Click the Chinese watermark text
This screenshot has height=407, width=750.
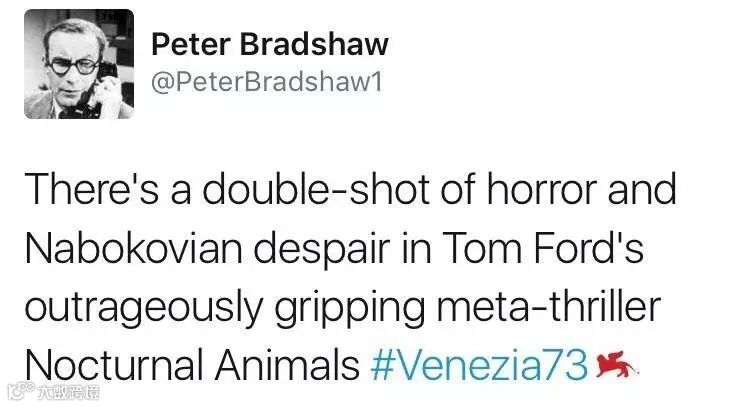(x=69, y=393)
